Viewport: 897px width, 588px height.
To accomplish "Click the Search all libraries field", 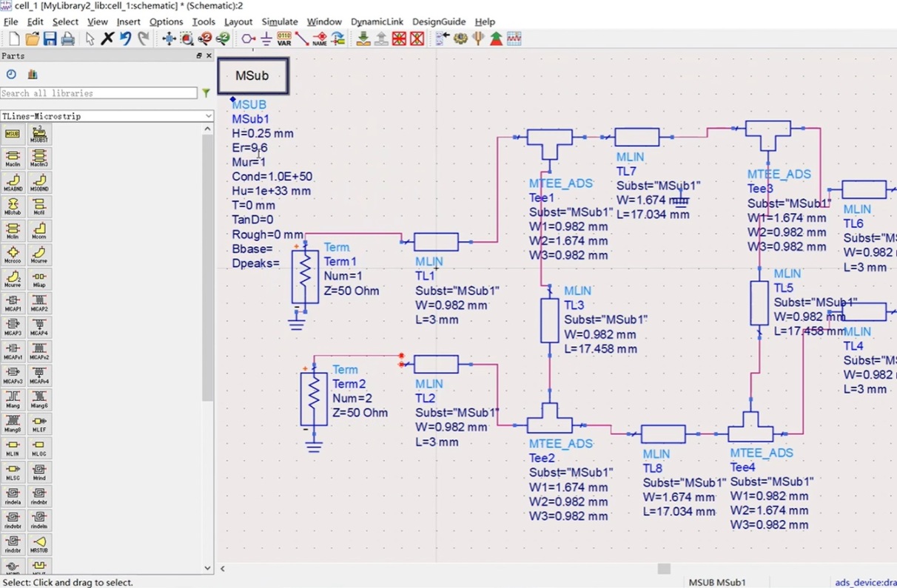I will click(x=98, y=93).
